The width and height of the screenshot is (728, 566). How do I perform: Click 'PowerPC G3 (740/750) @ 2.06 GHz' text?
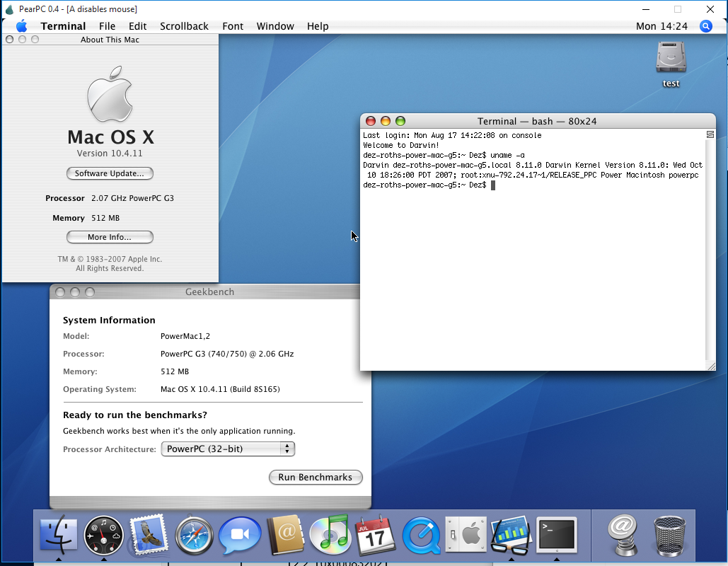[x=227, y=354]
